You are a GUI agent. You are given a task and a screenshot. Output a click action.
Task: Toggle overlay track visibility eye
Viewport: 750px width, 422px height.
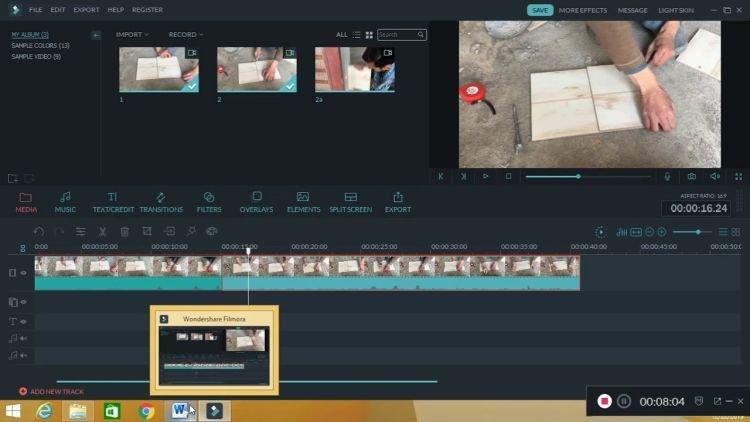pyautogui.click(x=23, y=302)
